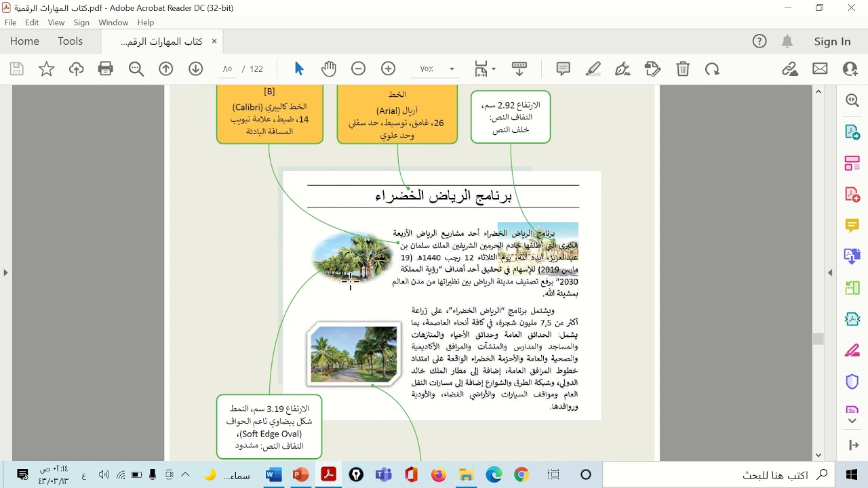This screenshot has width=868, height=488.
Task: Switch to the Home tab
Action: pos(24,41)
